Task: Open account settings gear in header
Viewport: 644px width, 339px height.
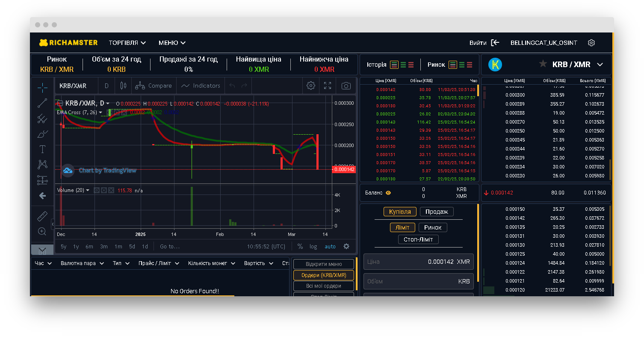Action: point(591,43)
